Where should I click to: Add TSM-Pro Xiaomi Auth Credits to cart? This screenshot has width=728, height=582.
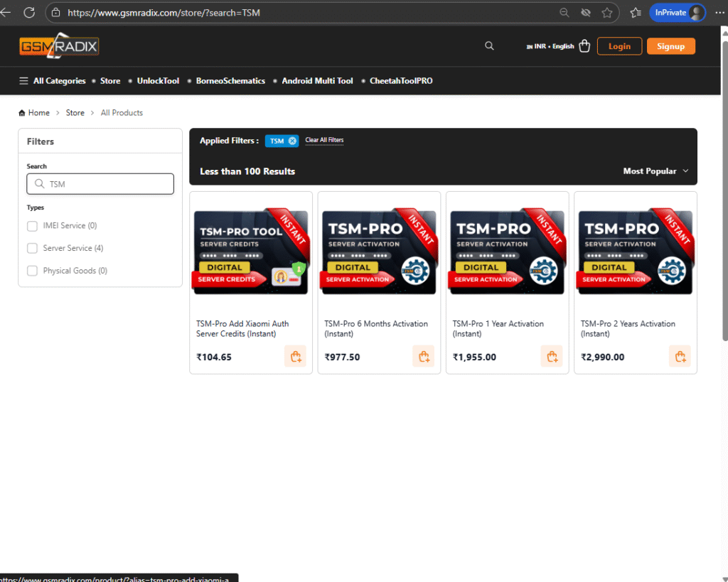click(295, 356)
